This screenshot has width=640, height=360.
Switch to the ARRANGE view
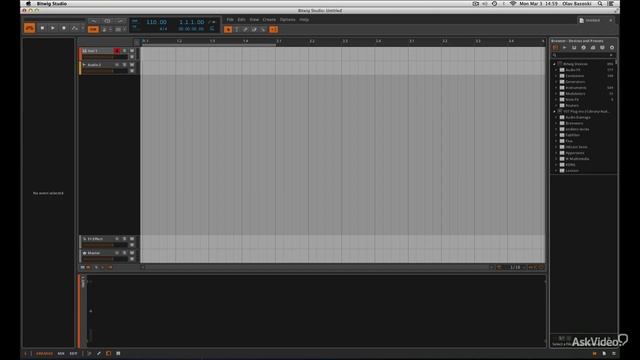(x=44, y=353)
